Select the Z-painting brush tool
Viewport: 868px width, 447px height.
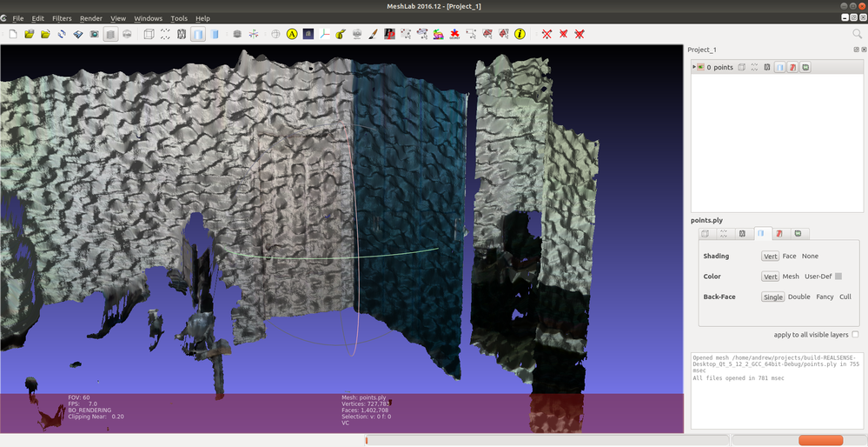tap(373, 34)
